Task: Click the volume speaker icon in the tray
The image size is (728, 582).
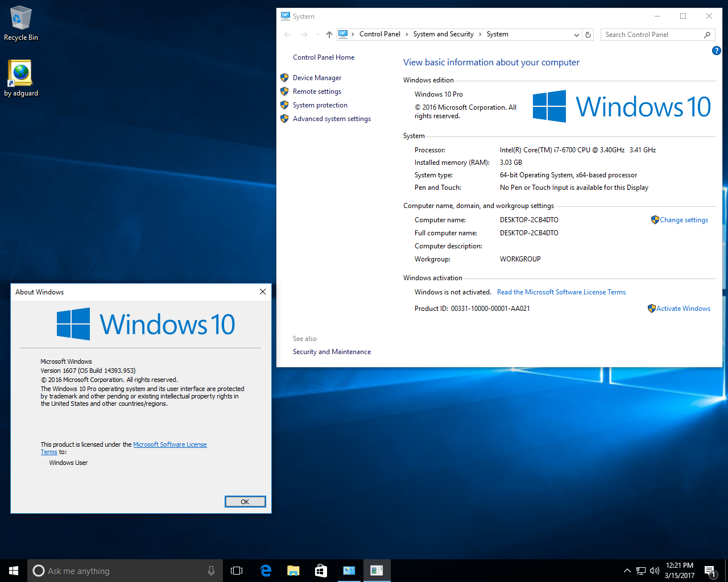Action: [654, 571]
